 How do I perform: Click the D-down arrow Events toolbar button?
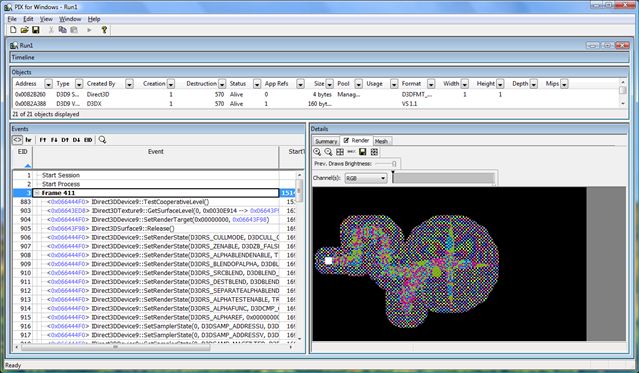click(x=76, y=140)
